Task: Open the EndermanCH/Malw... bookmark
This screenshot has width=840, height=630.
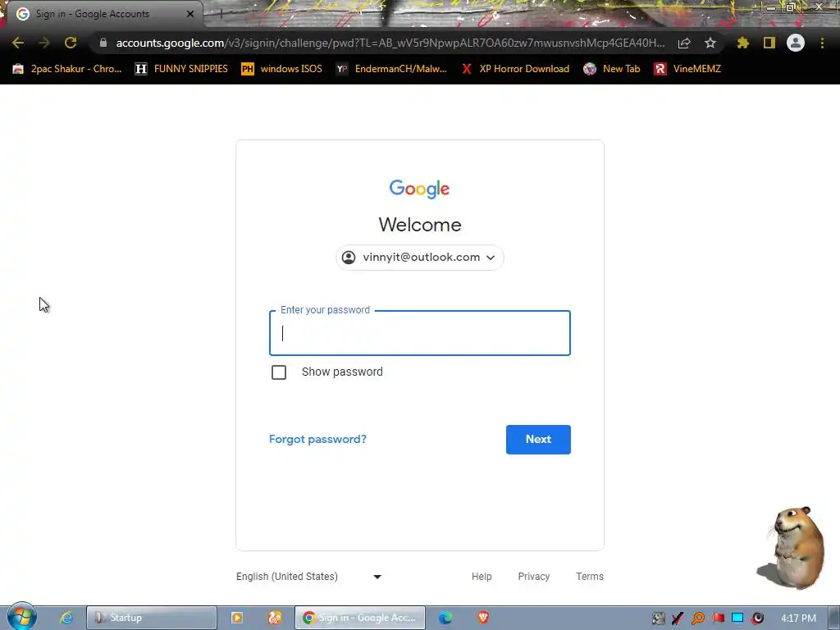Action: [391, 69]
